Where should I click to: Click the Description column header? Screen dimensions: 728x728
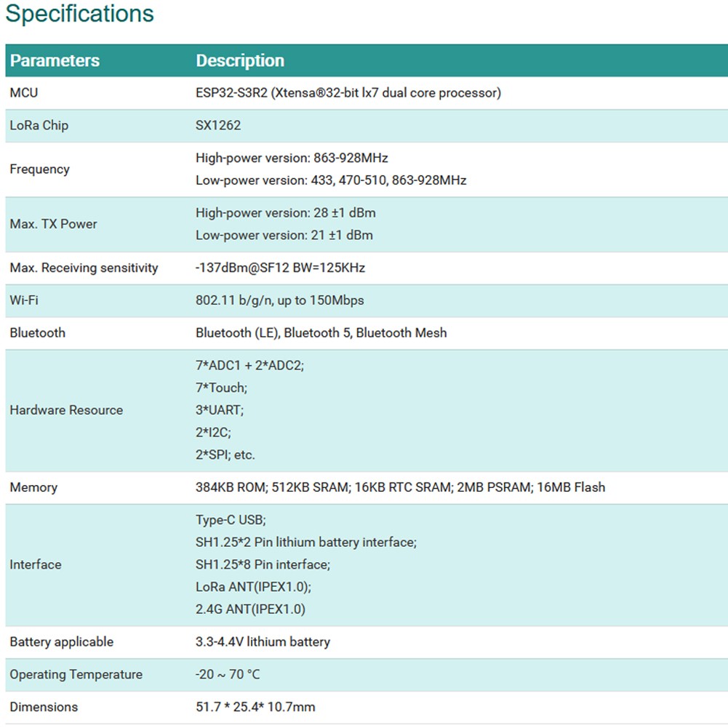[240, 60]
